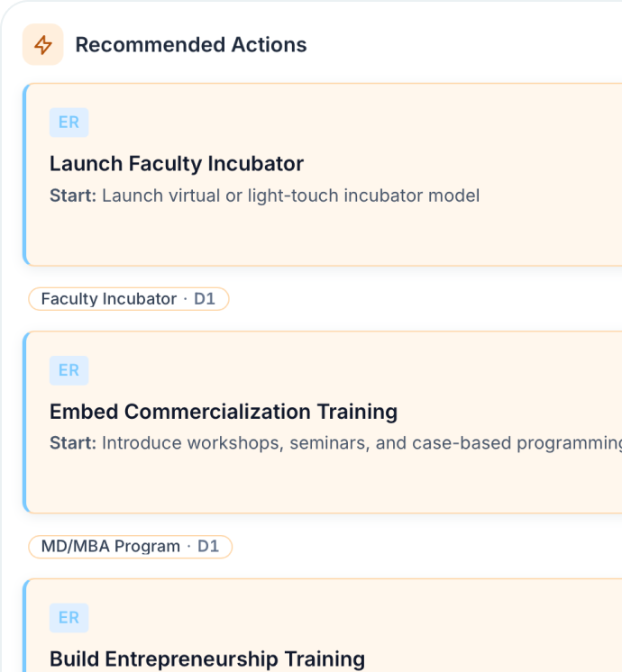Click ER badge on Launch Faculty Incubator card

(69, 123)
